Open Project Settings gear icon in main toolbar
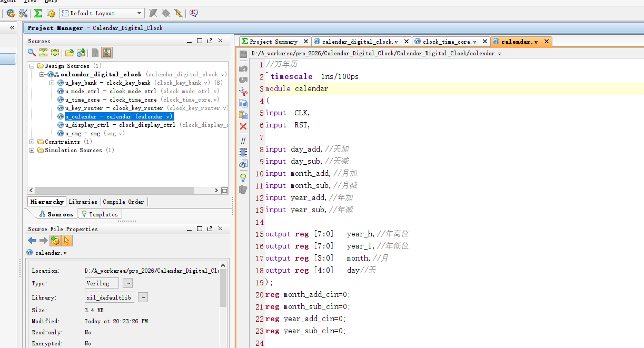This screenshot has height=348, width=644. 10,13
